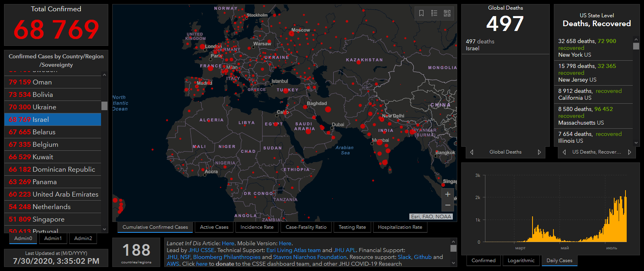This screenshot has width=644, height=271.
Task: Select Dominican Republic in country list
Action: coord(53,169)
